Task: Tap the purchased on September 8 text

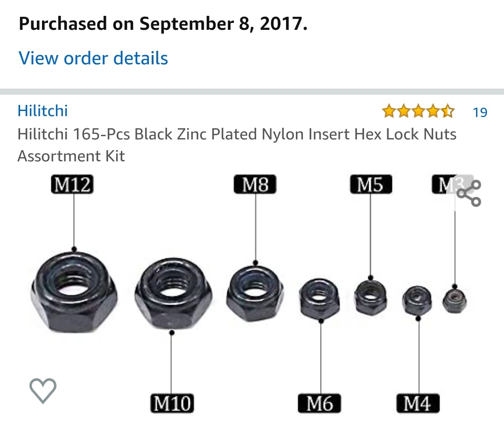Action: click(163, 24)
